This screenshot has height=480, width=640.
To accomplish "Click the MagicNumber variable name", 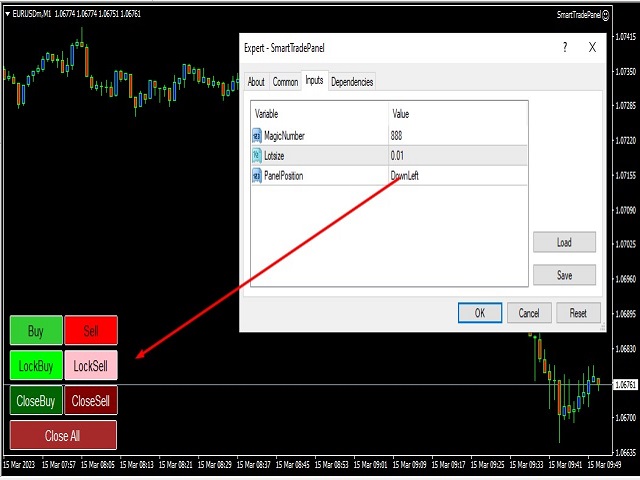I will 284,136.
